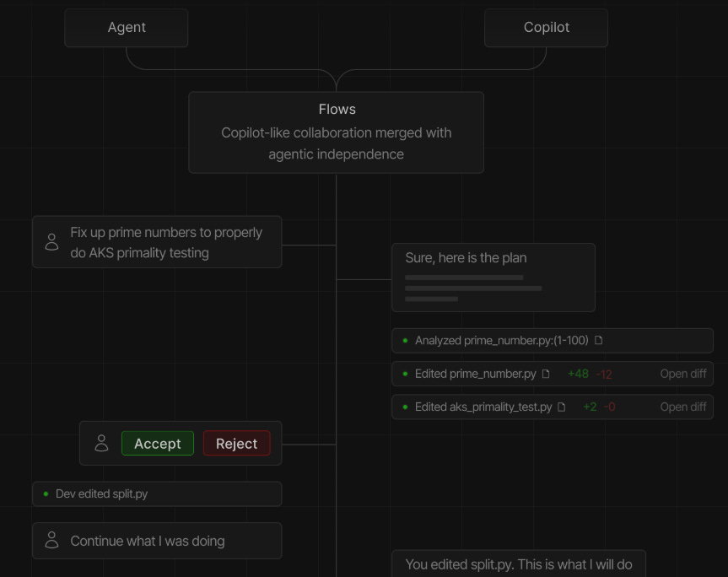Click 'Copilot-like collaboration merged with' text

coord(336,132)
